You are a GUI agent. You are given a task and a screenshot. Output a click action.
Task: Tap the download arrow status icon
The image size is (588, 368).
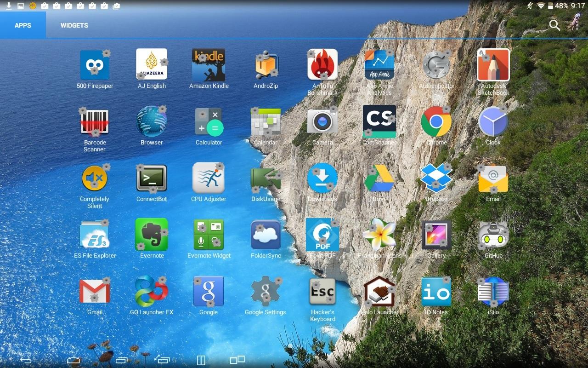pyautogui.click(x=9, y=6)
